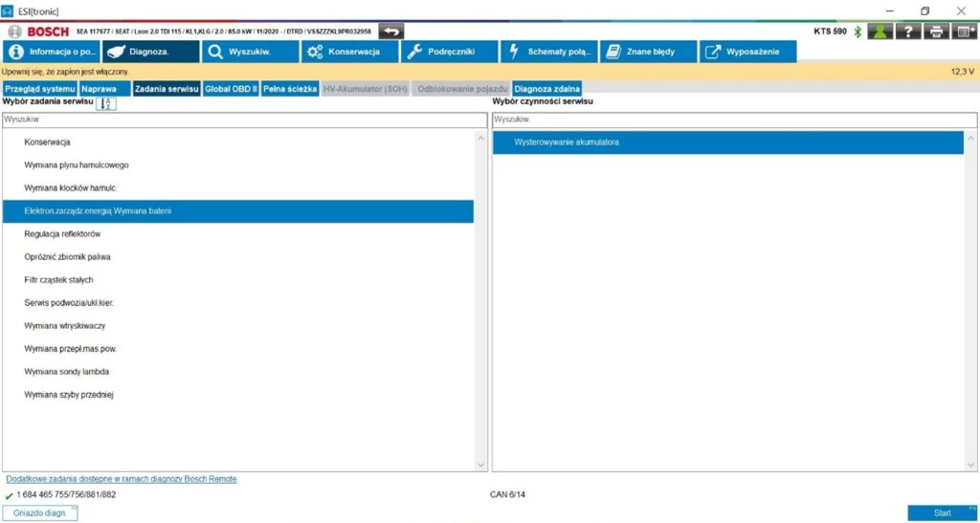
Task: Click the back arrow button next to vehicle info
Action: [x=391, y=32]
